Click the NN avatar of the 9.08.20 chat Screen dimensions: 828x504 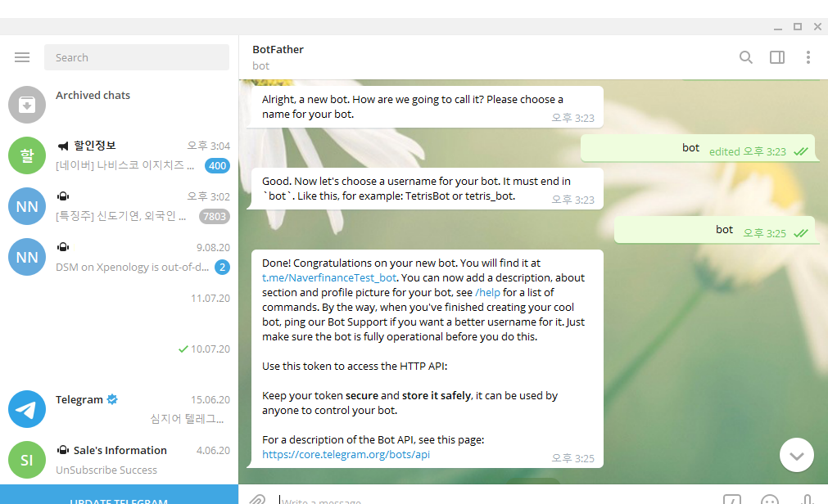pos(27,257)
